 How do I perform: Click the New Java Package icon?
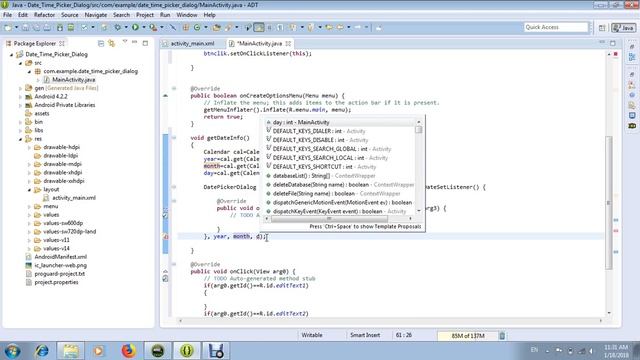(186, 27)
